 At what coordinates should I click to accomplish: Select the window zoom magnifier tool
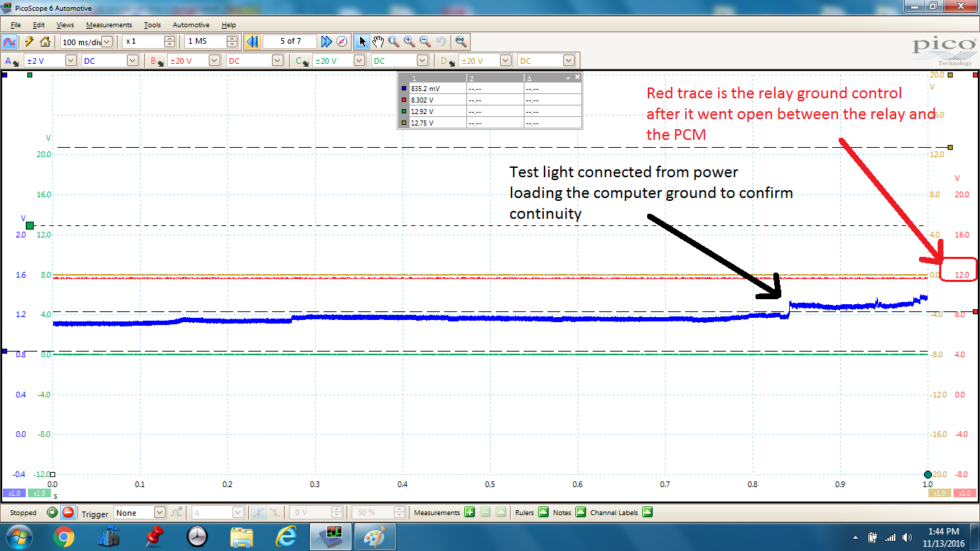[x=394, y=42]
